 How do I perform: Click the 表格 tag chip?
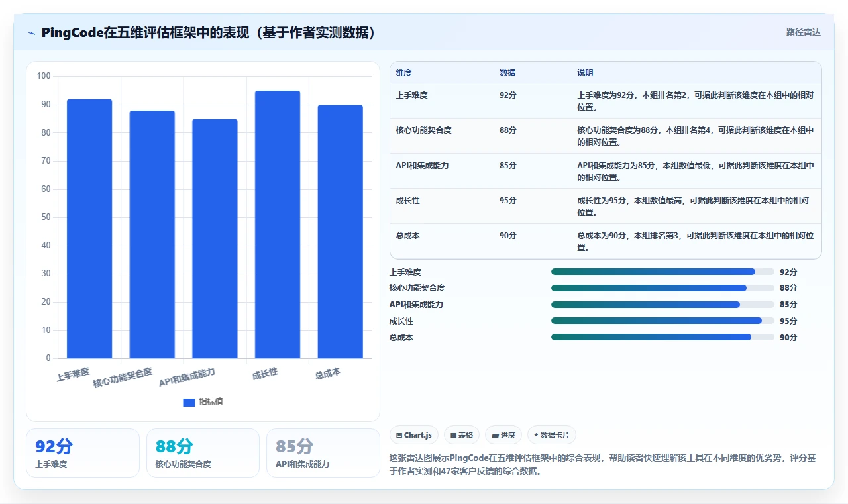[x=462, y=435]
